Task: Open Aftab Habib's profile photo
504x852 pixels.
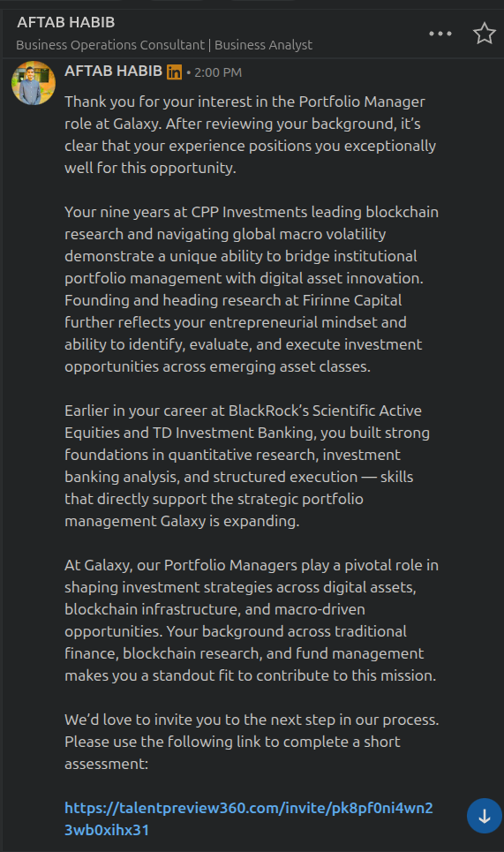Action: tap(34, 83)
